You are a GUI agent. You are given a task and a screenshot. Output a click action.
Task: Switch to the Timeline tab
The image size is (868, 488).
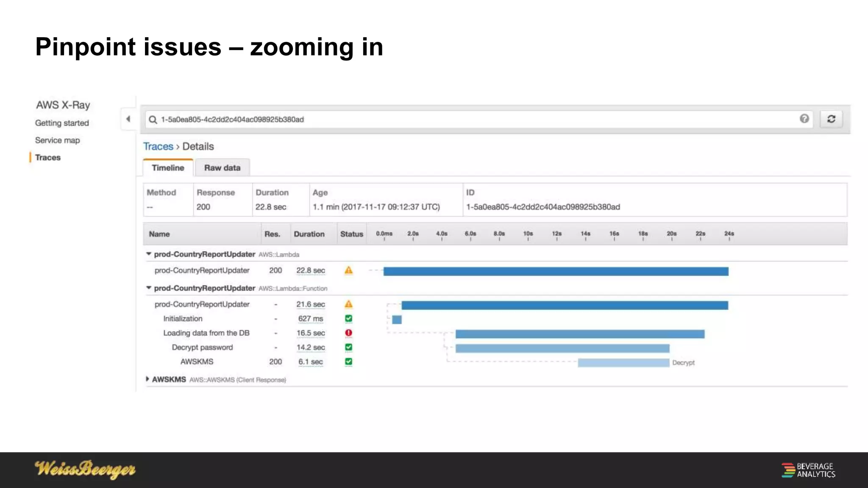[168, 168]
